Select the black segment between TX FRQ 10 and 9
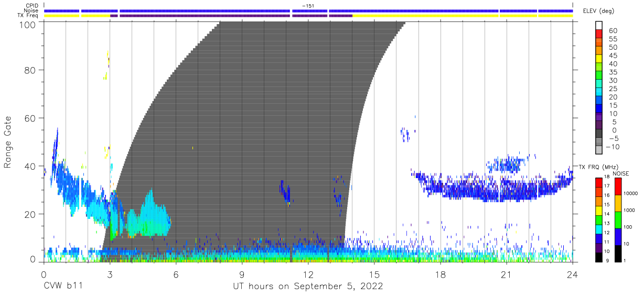Viewport: 644px width, 297px height. 599,257
